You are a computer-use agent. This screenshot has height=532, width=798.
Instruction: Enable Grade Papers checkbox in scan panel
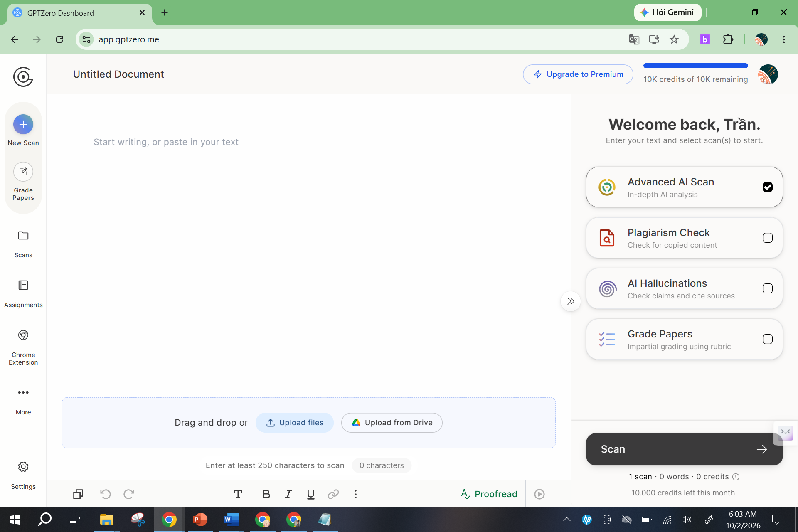pyautogui.click(x=767, y=339)
